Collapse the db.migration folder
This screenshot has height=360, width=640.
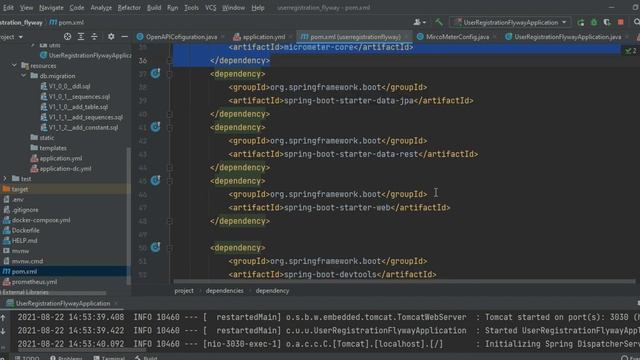click(24, 76)
